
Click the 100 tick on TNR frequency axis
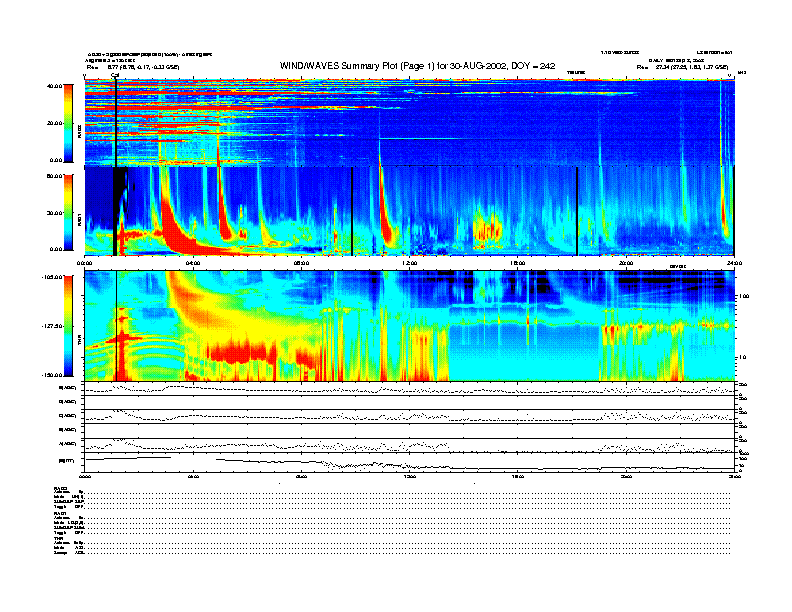[744, 296]
